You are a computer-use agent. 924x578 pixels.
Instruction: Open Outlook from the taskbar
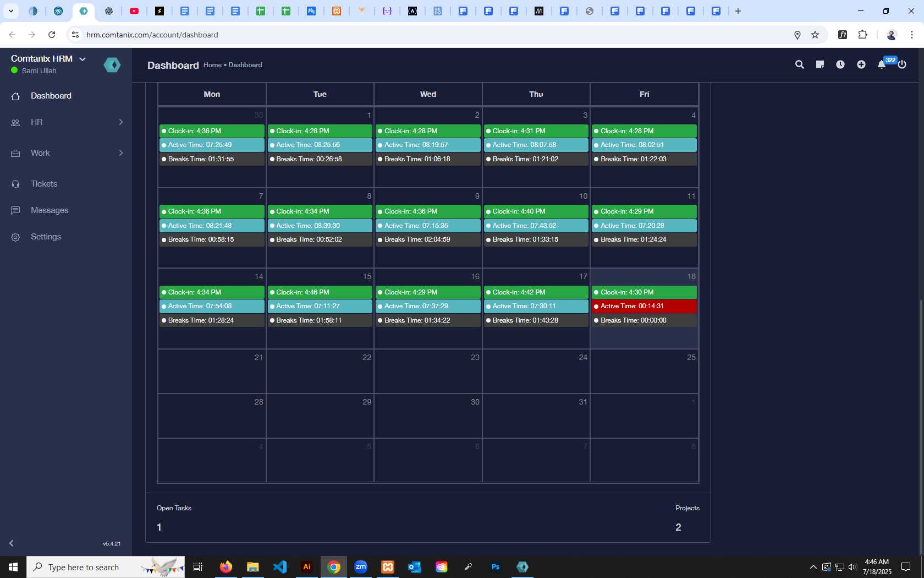coord(414,567)
